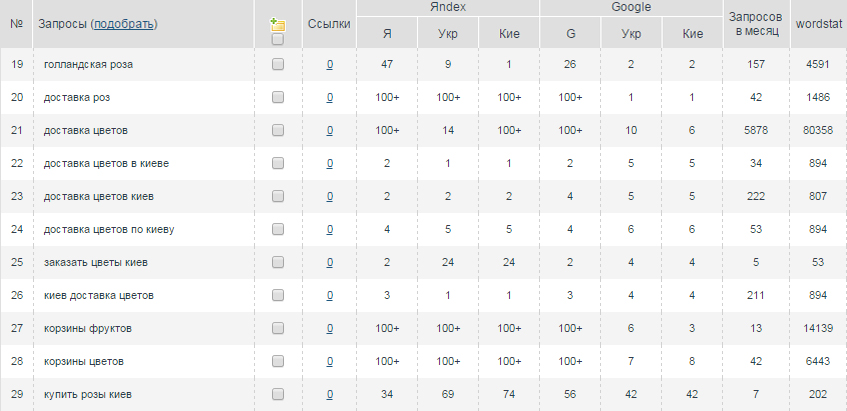Enable checkbox for купить розы киев
847x411 pixels.
pos(278,394)
